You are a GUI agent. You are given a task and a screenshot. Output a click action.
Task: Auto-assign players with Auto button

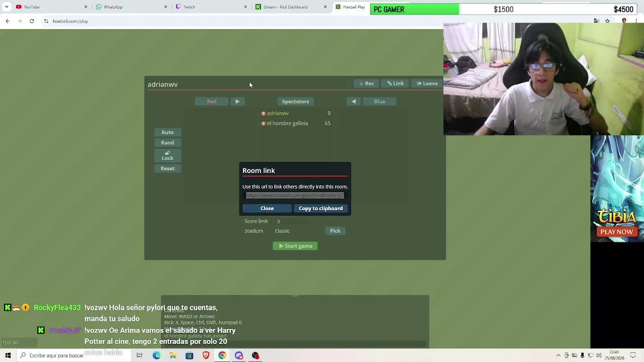[168, 132]
